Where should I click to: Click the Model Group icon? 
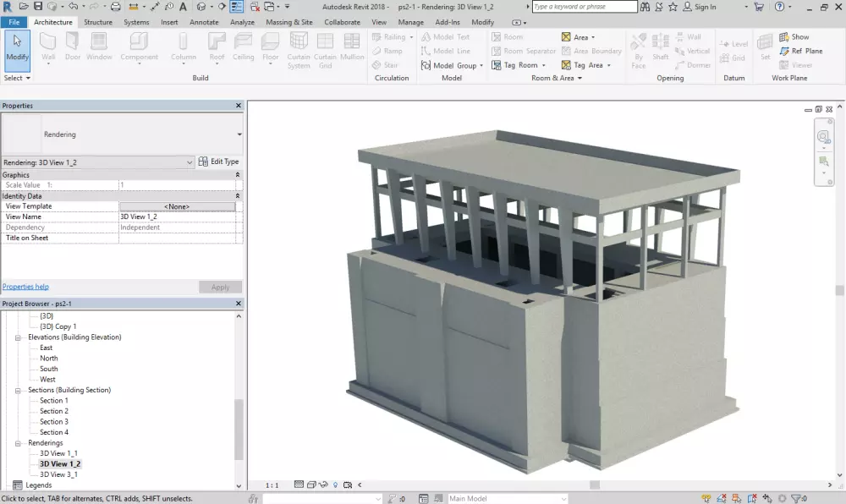(x=426, y=65)
